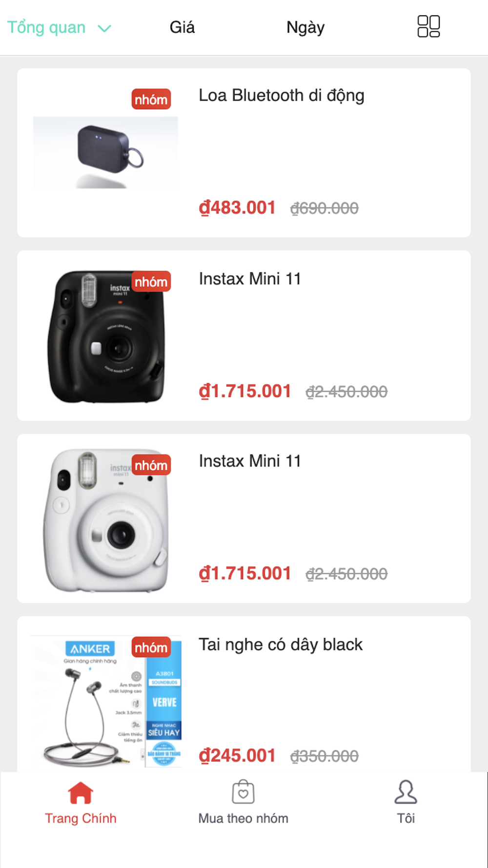Click nhóm badge on Loa Bluetooth item
488x868 pixels.
pyautogui.click(x=151, y=99)
